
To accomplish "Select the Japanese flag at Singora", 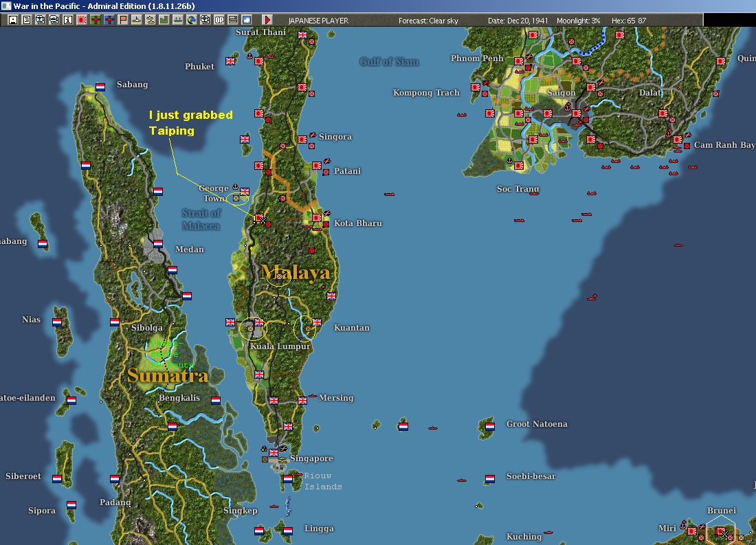I will 302,140.
